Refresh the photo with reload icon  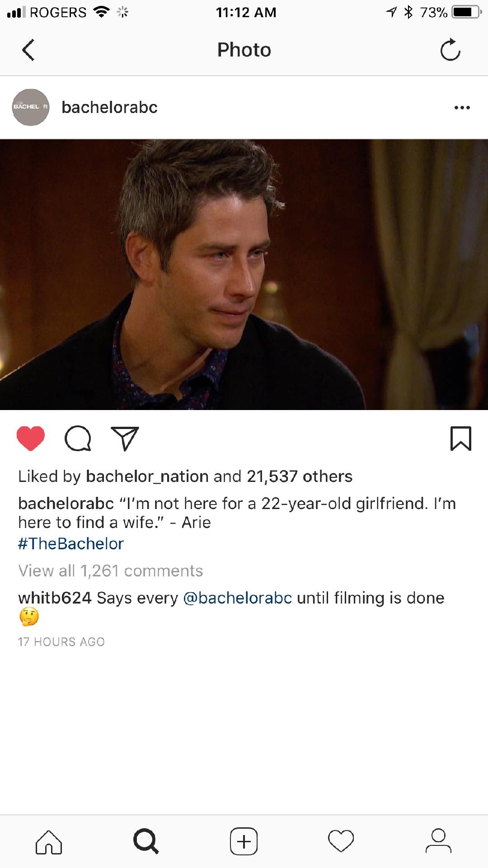(x=450, y=50)
